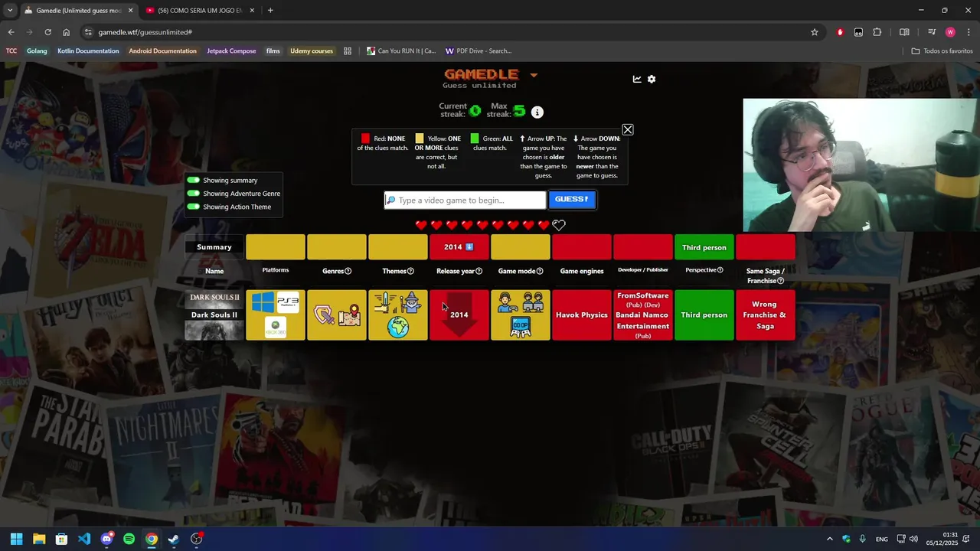Open the Can You RUN It bookmark

point(401,51)
